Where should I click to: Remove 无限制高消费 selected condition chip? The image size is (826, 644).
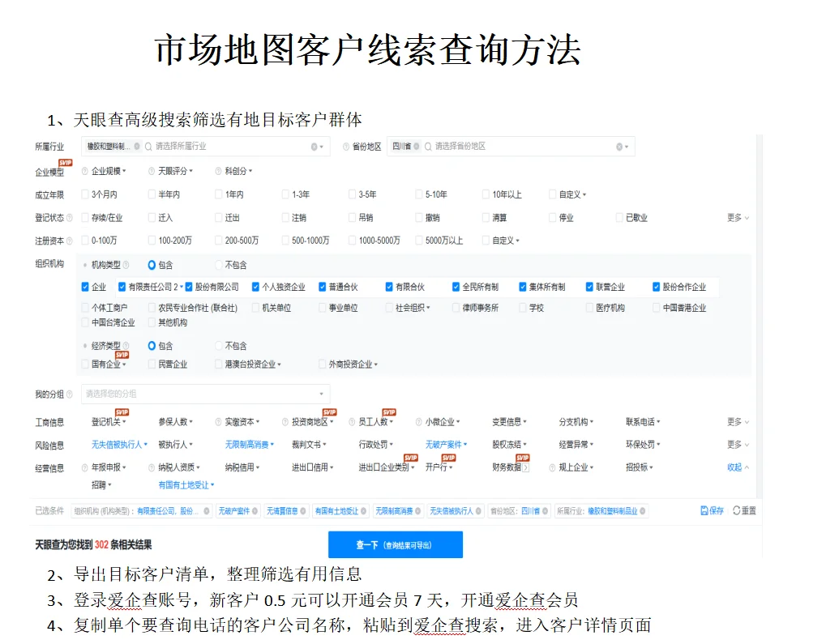click(x=417, y=511)
